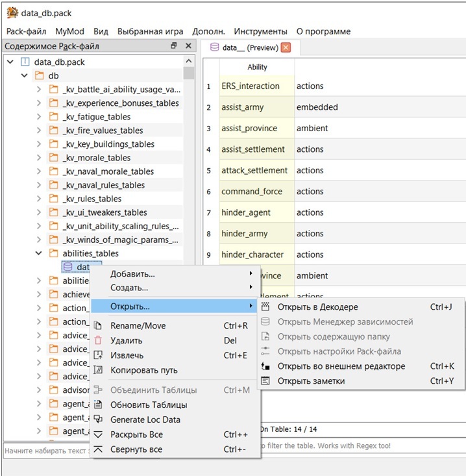The image size is (466, 476).
Task: Expand _kv_experience_bonuses_tables folder
Action: 39,103
